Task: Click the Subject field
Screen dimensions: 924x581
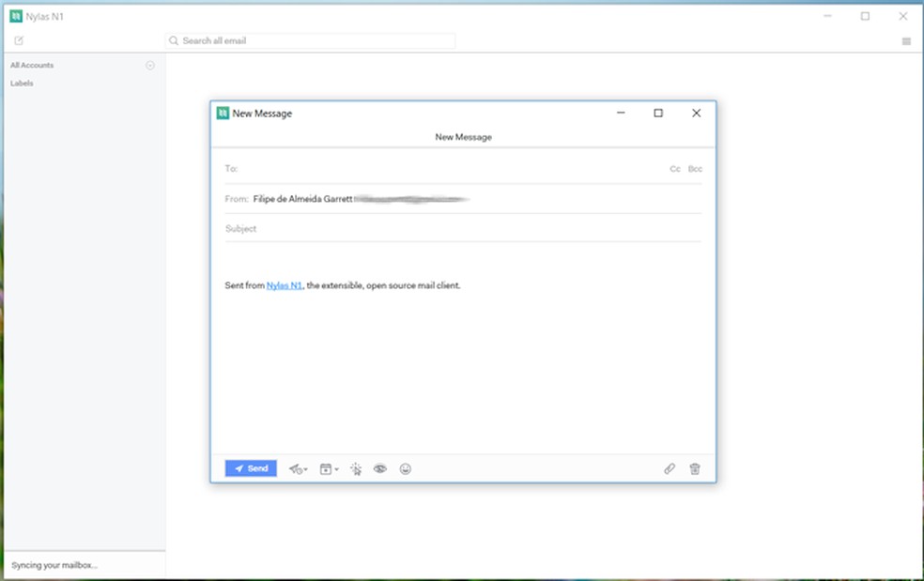Action: tap(463, 229)
